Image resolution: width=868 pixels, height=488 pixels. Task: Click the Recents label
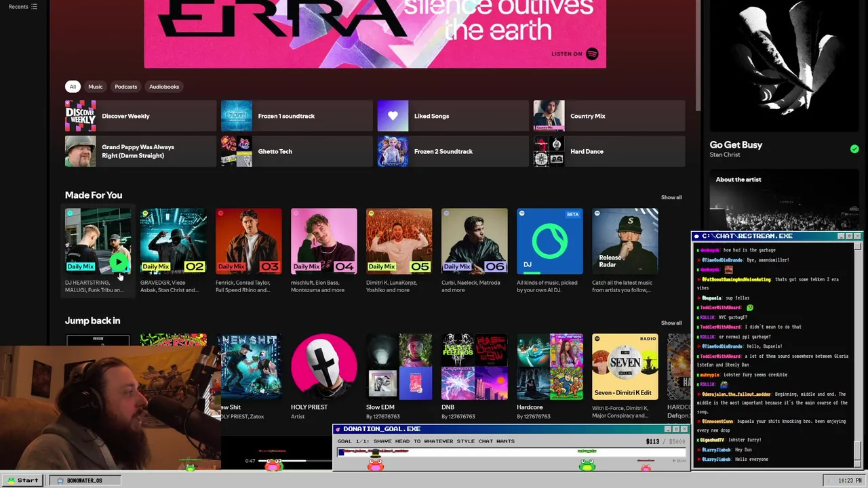(18, 7)
